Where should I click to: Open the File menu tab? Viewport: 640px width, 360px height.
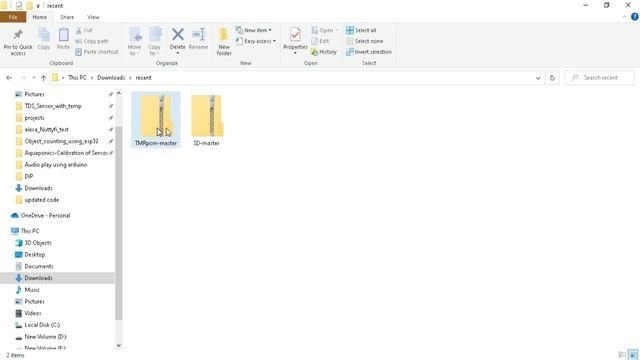click(x=13, y=17)
